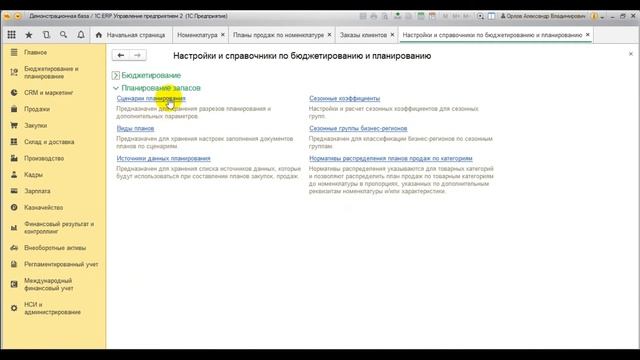Click the user name Орлов Александр Владимирович
Screen dimensions: 640x360
click(546, 16)
